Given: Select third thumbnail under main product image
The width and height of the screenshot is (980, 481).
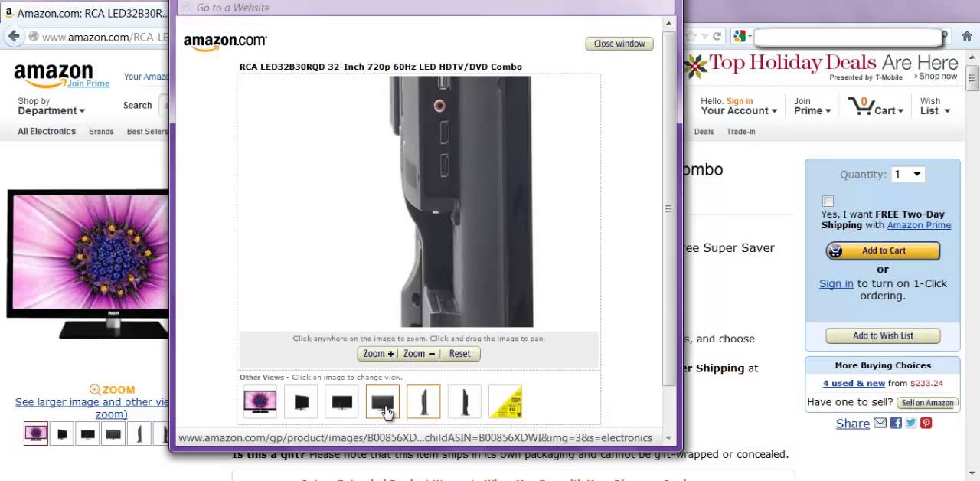Looking at the screenshot, I should pos(88,434).
